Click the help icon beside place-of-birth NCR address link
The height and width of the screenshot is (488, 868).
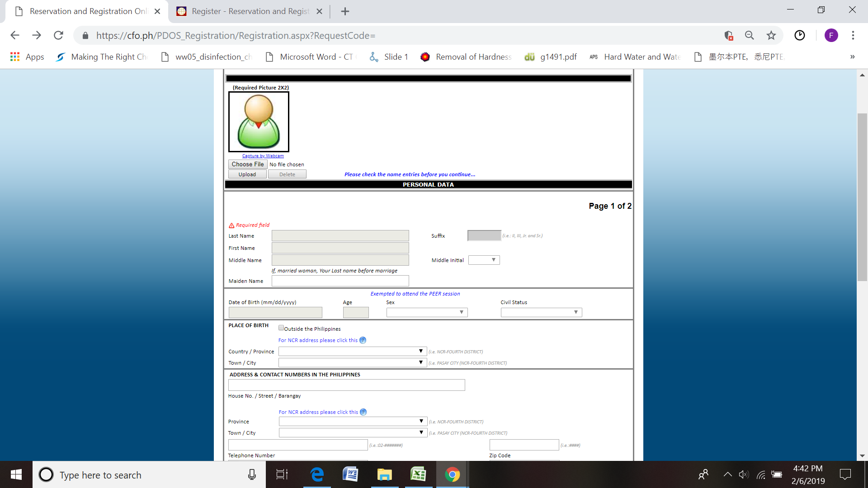coord(363,340)
